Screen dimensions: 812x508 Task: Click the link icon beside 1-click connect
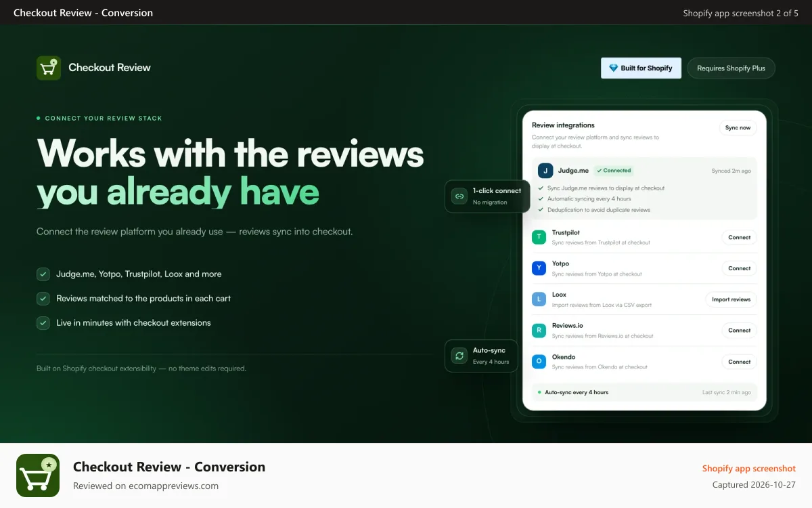point(459,196)
